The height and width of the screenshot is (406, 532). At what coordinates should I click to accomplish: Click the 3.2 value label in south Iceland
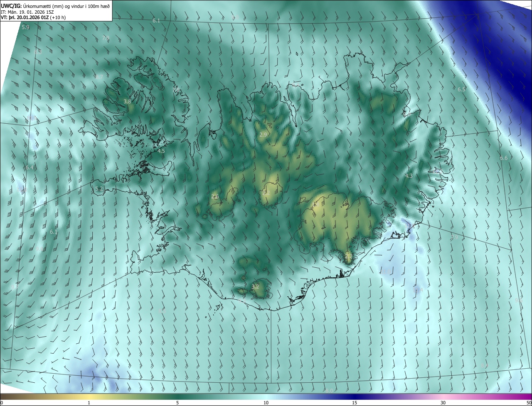[255, 286]
